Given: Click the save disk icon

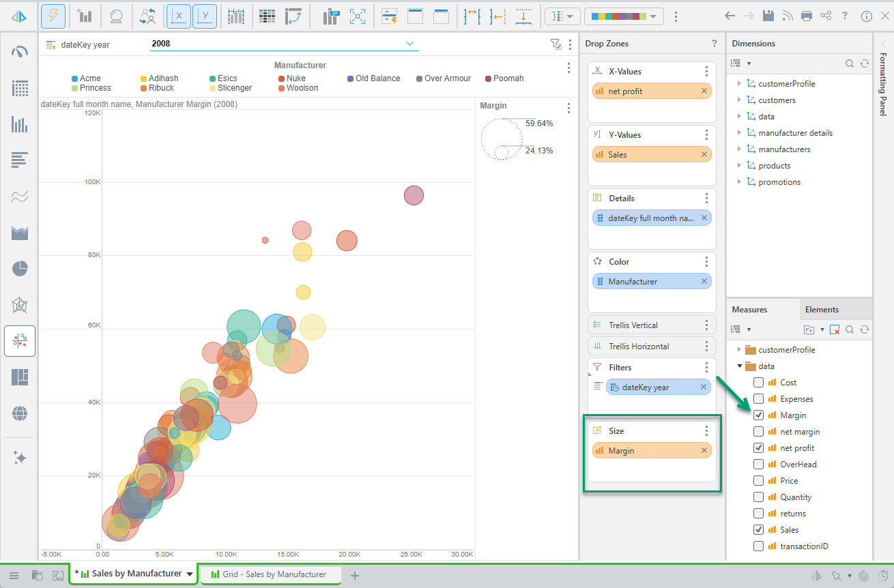Looking at the screenshot, I should pos(768,16).
